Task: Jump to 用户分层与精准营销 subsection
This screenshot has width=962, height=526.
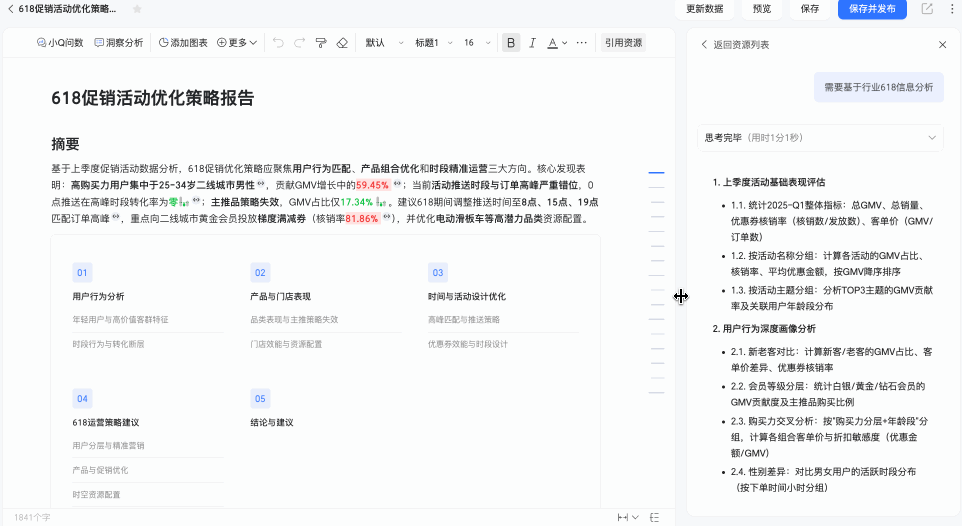Action: tap(109, 446)
